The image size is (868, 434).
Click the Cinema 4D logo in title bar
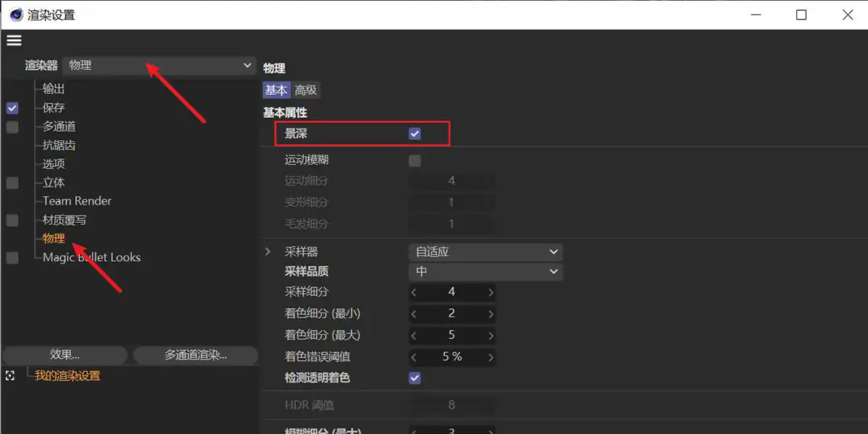(15, 14)
